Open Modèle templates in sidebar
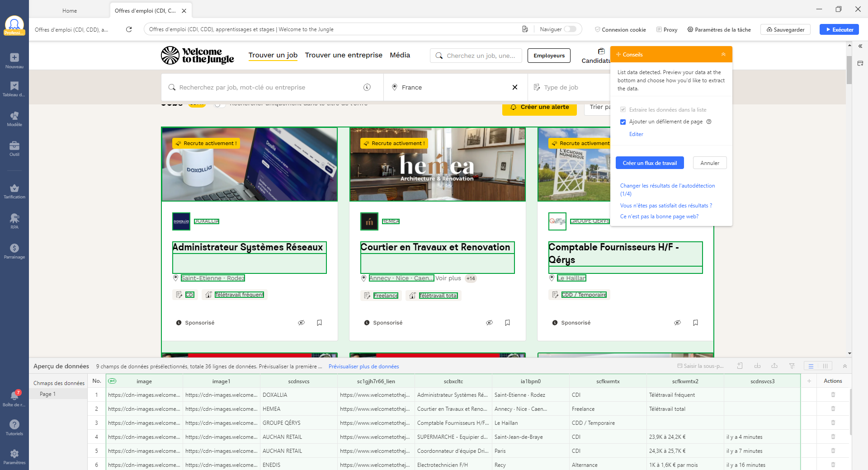Viewport: 868px width, 470px height. [14, 119]
